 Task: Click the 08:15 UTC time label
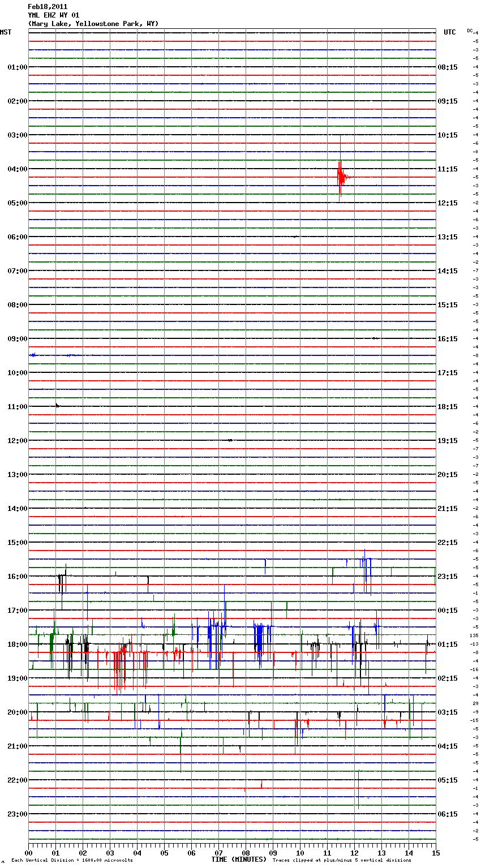click(x=448, y=67)
